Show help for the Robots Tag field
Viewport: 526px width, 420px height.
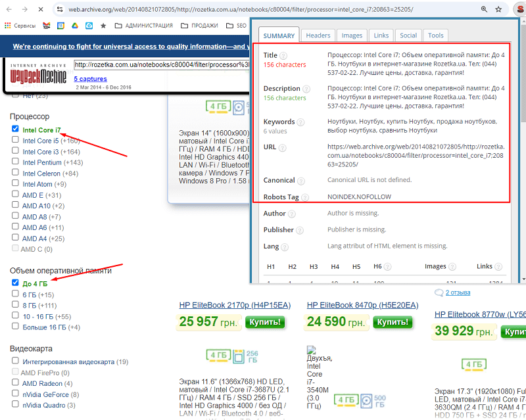click(x=305, y=197)
